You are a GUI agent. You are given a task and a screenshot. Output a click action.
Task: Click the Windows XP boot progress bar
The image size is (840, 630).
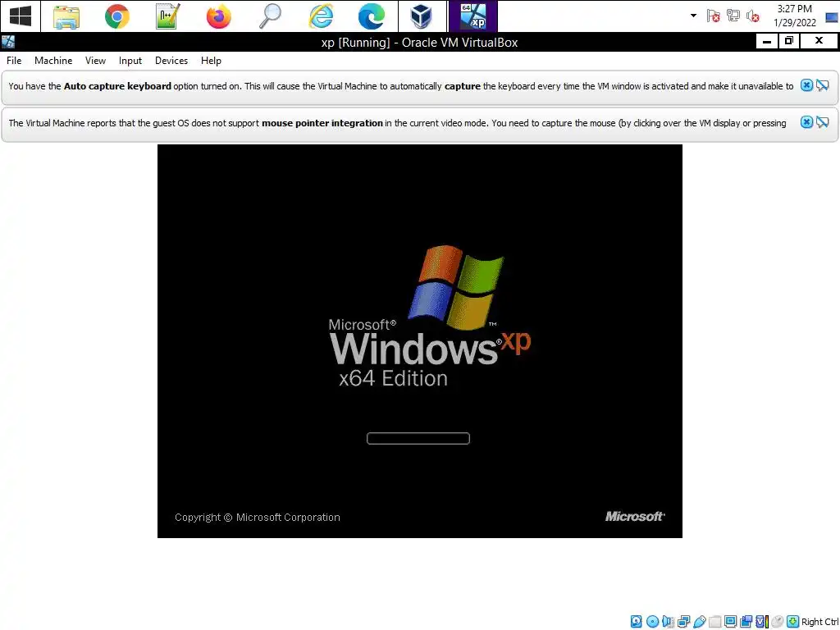[x=418, y=438]
